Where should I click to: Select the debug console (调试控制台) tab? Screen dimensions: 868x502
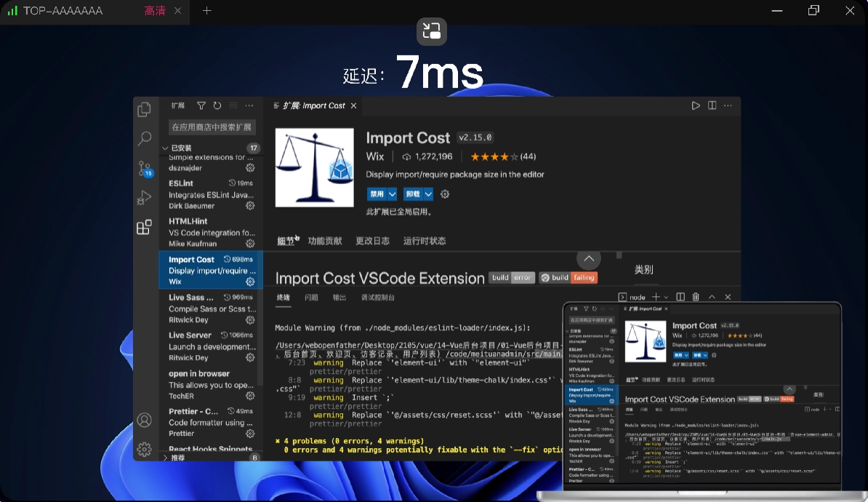[378, 298]
